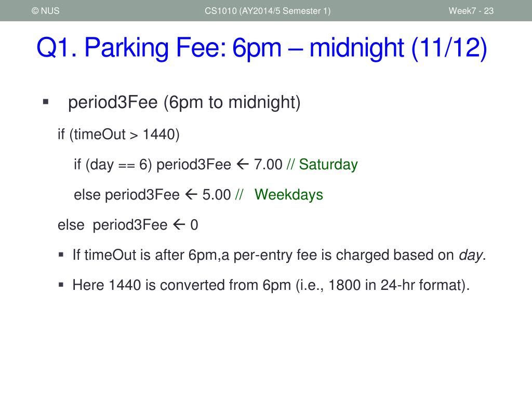The height and width of the screenshot is (399, 532).
Task: Click the bullet before 'Here 1440 is converted'
Action: [61, 285]
